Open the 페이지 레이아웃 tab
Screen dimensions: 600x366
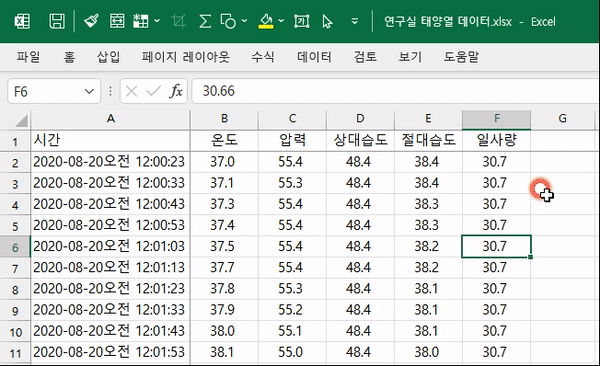[x=186, y=57]
